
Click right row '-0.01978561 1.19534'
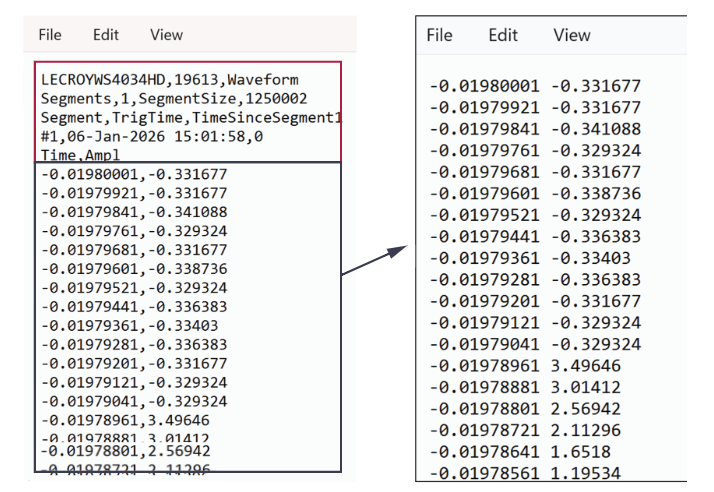(x=525, y=473)
